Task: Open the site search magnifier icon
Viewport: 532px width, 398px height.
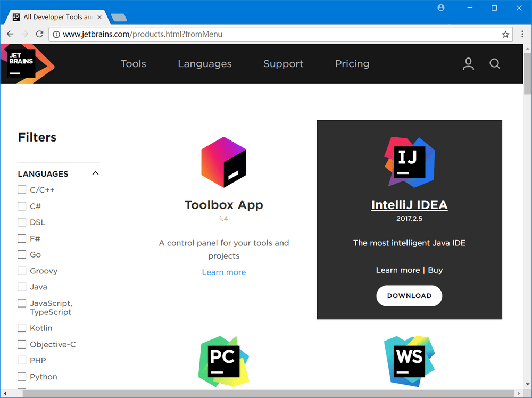Action: point(495,64)
